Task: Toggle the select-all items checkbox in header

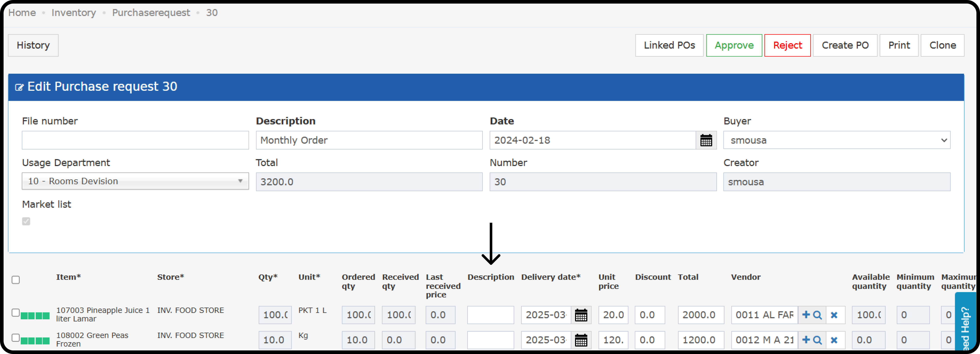Action: [16, 280]
